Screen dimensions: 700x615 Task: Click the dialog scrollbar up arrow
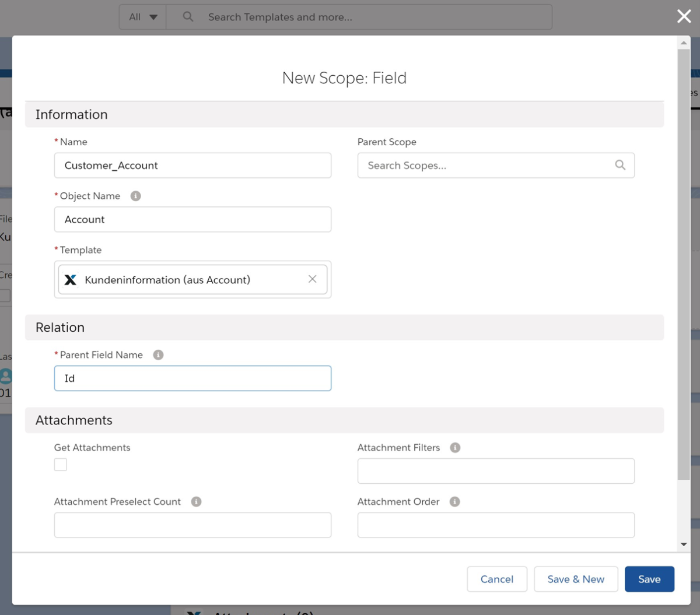pos(684,43)
